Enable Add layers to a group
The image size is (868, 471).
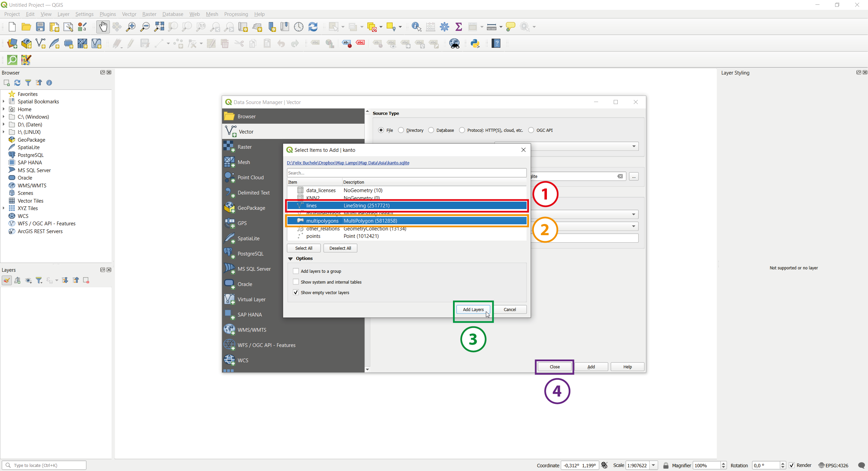coord(296,271)
